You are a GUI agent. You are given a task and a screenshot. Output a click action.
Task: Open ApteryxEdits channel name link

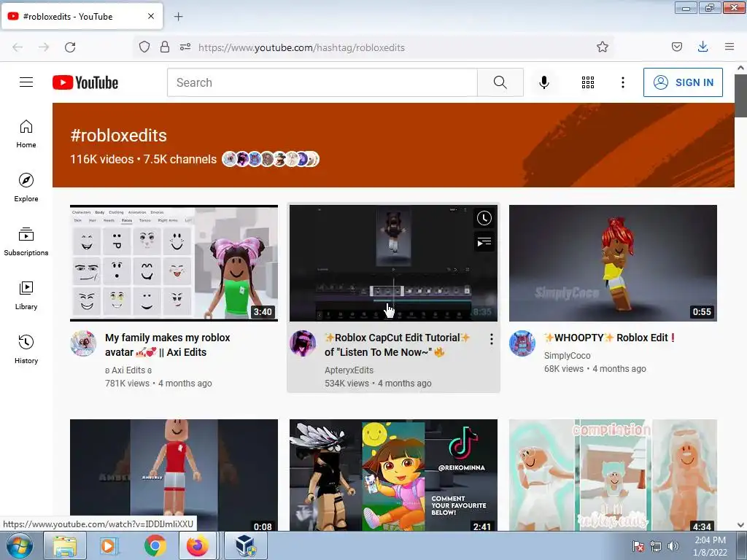349,370
